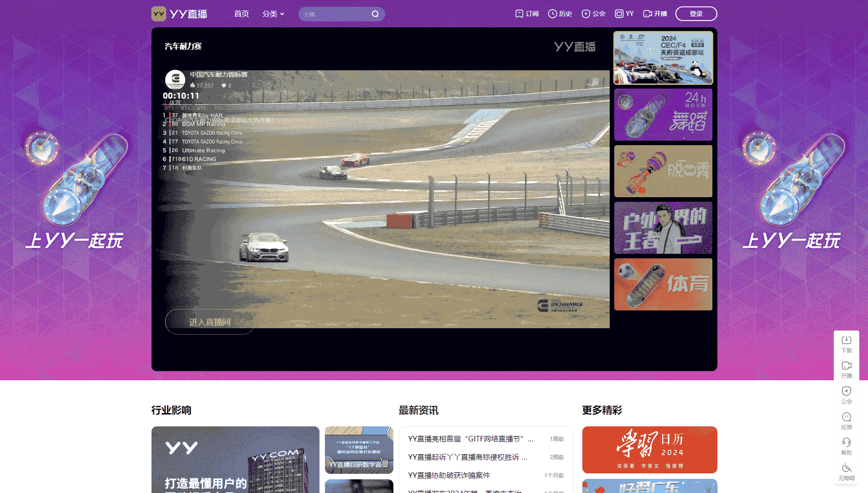Select the 脱口秀 thumbnail
Screen dimensions: 868x493
[x=663, y=171]
